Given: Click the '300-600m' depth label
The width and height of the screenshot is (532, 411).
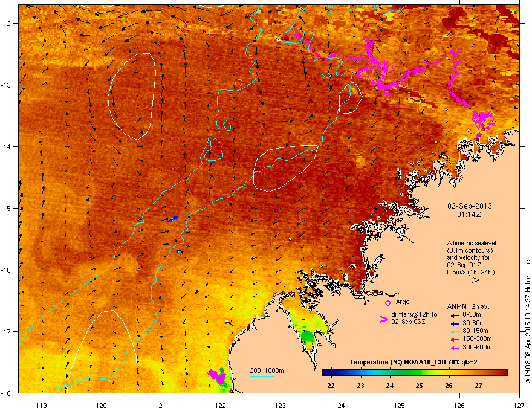Looking at the screenshot, I should point(477,348).
